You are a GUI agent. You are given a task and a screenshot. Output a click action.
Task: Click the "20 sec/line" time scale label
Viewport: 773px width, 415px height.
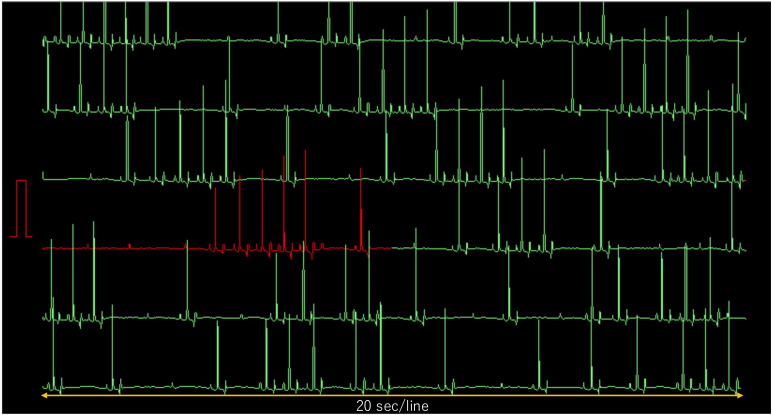click(393, 406)
